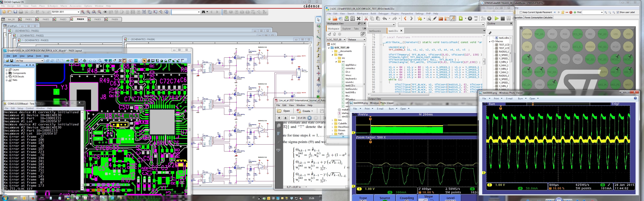Click the magnifier zoom icon in PADS Layout
This screenshot has height=201, width=644.
click(x=100, y=61)
